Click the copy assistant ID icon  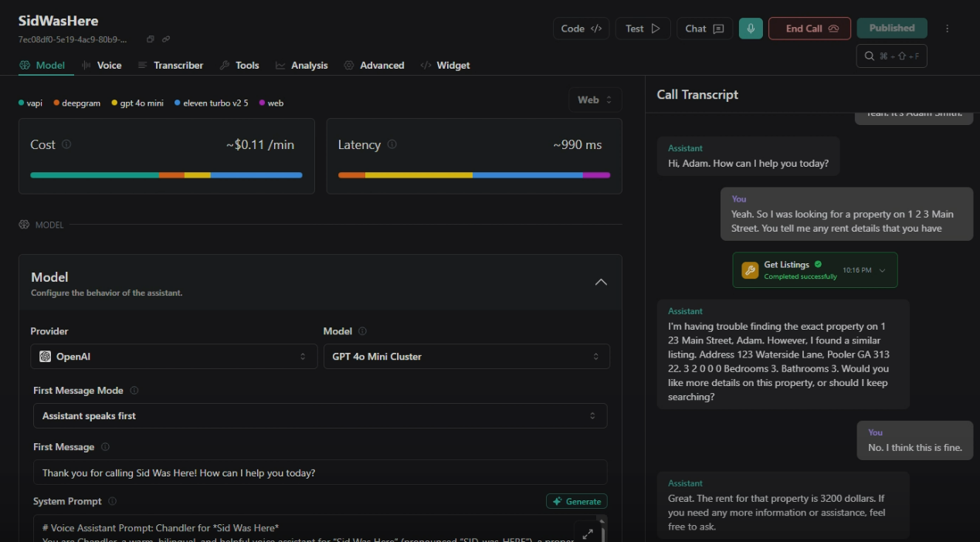click(x=151, y=39)
